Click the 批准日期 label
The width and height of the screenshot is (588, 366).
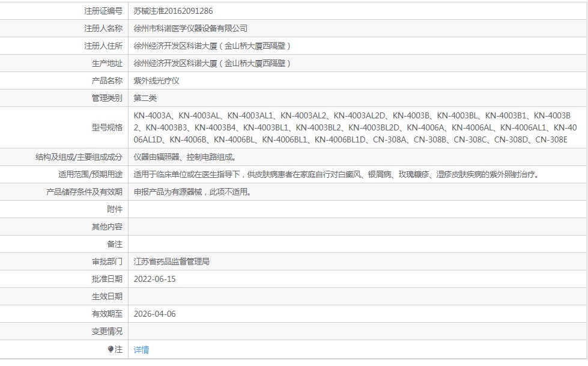coord(107,279)
